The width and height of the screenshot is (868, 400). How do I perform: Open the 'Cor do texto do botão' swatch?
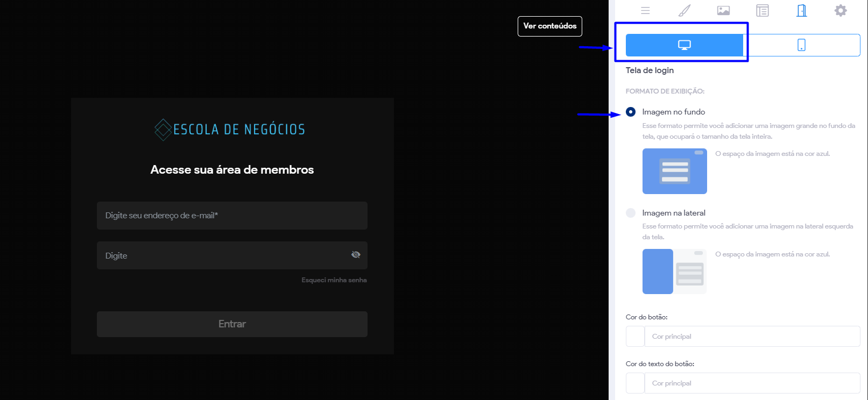(x=635, y=383)
